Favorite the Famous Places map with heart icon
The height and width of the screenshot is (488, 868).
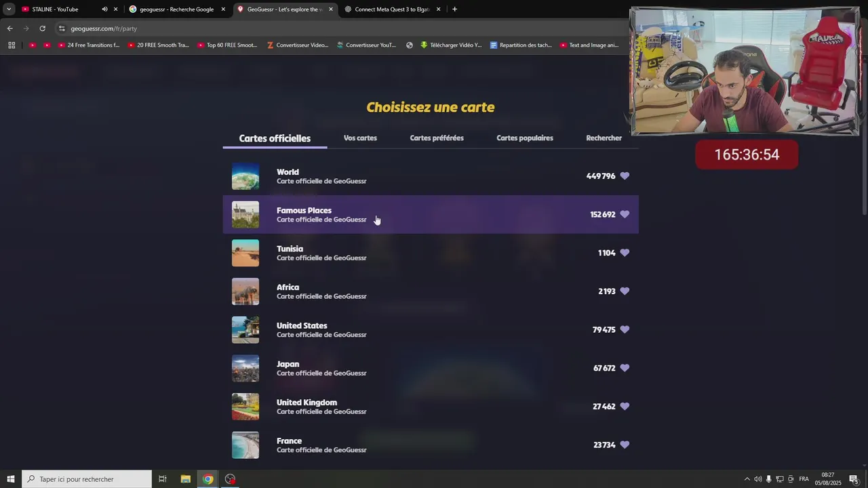coord(625,214)
